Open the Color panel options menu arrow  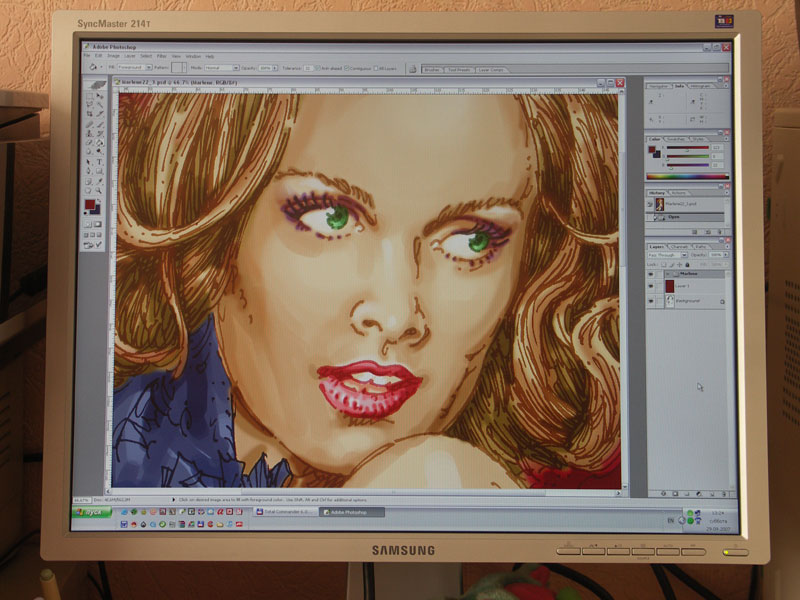[727, 138]
